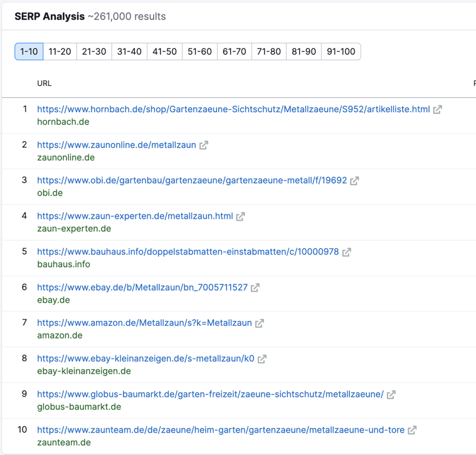Viewport: 476px width, 455px height.
Task: Open external link icon for hornbach.de URL
Action: click(438, 110)
